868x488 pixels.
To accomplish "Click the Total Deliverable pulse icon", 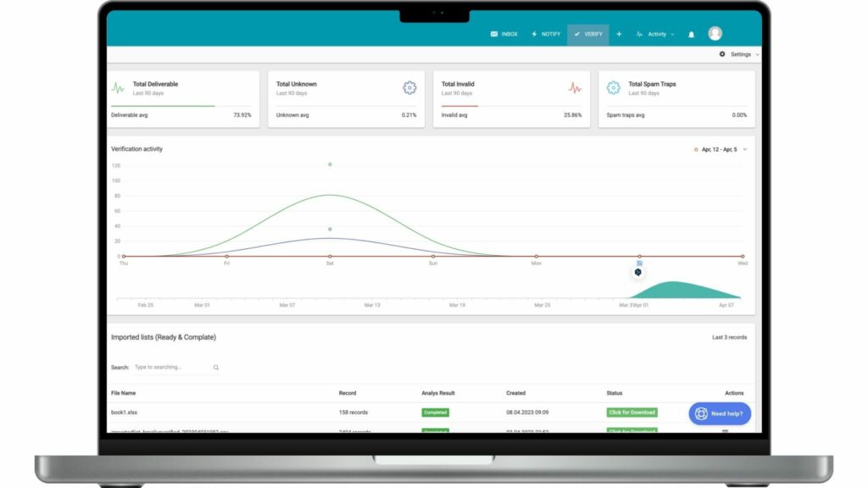I will (119, 87).
